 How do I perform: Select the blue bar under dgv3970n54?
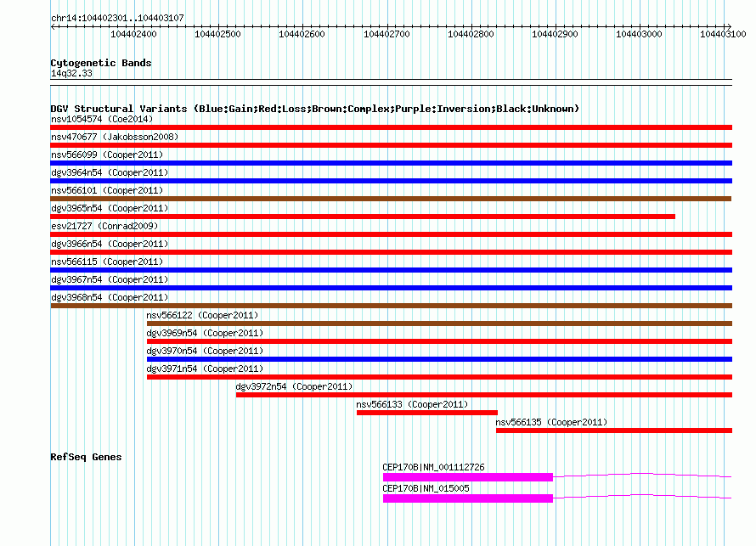coord(439,359)
